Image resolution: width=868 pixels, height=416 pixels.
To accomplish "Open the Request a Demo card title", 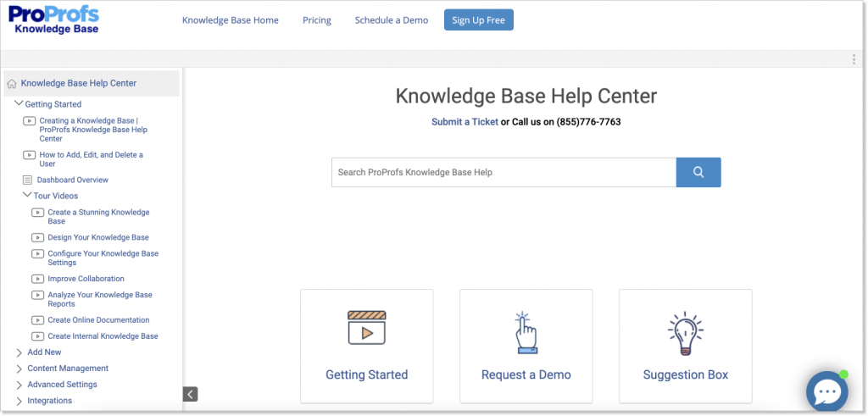I will [x=526, y=374].
